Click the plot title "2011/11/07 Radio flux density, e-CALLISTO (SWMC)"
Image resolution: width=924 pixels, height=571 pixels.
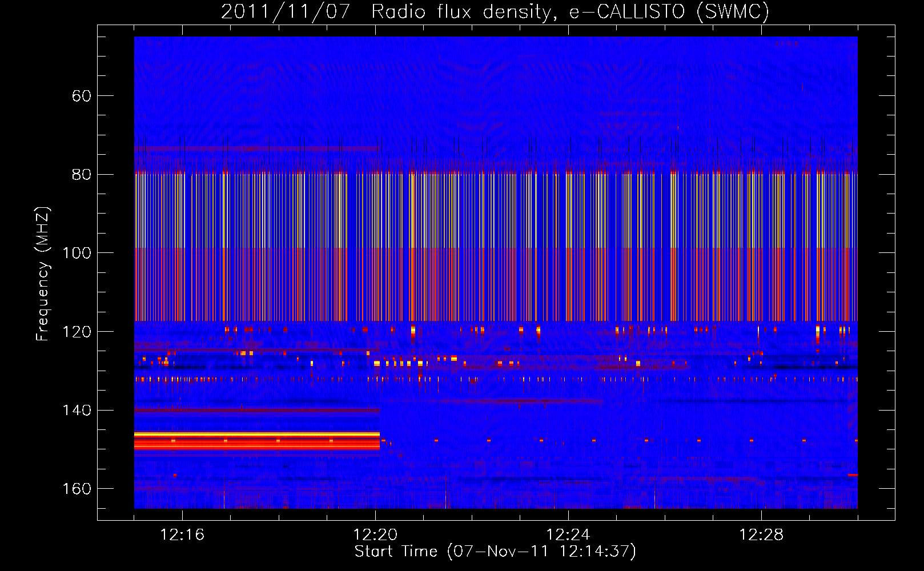click(495, 11)
